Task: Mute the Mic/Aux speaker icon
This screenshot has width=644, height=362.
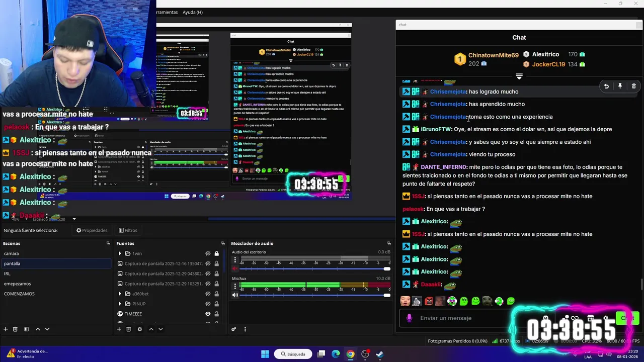Action: click(x=234, y=295)
